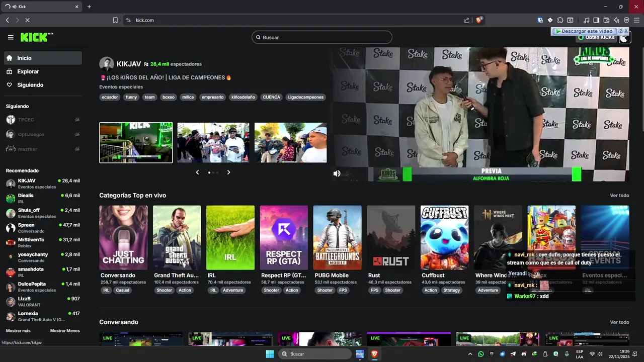Bookmark this page icon
644x362 pixels.
tap(115, 20)
